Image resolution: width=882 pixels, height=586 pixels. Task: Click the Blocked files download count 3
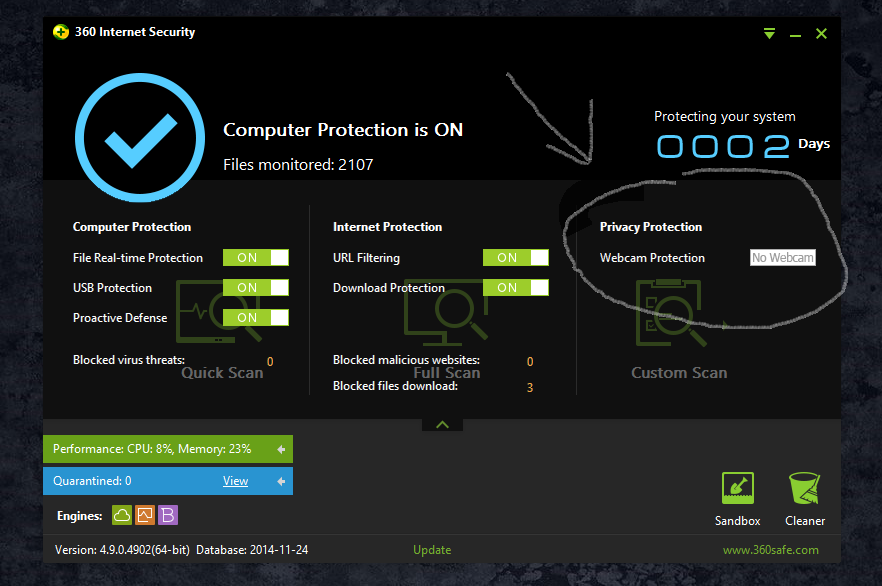(x=530, y=387)
